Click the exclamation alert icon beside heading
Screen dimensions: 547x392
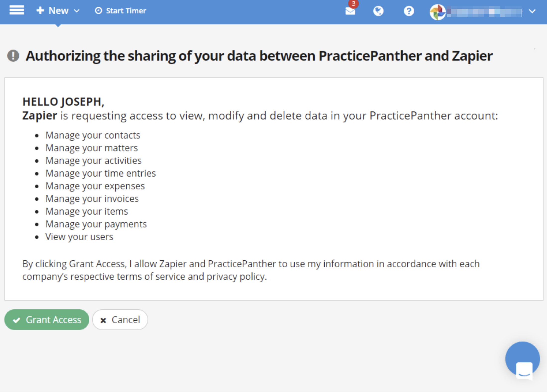coord(13,55)
